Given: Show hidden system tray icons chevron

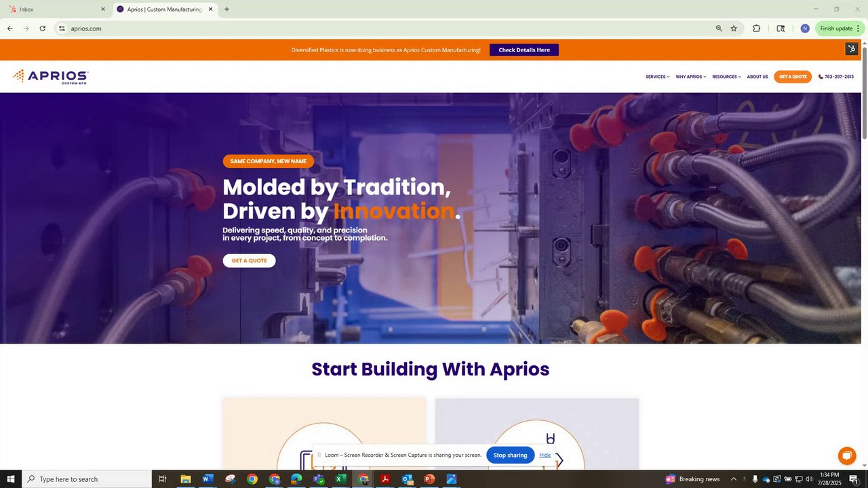Looking at the screenshot, I should click(733, 479).
